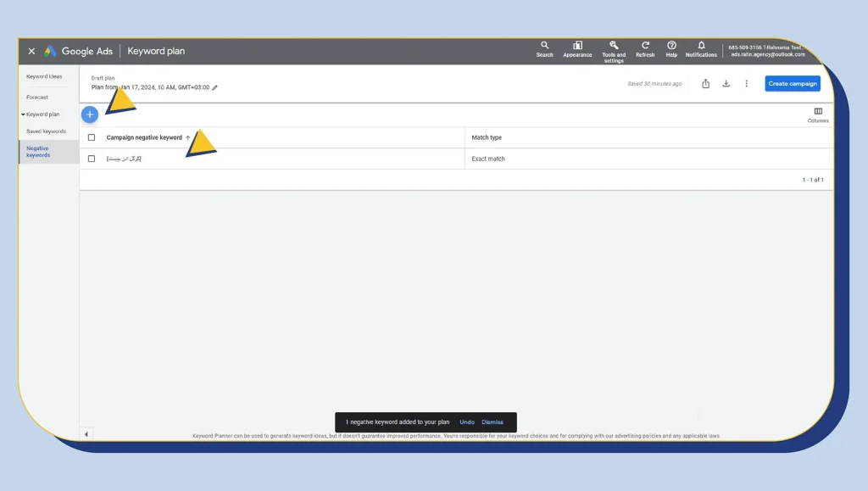Click the Exact match cell

[x=488, y=159]
